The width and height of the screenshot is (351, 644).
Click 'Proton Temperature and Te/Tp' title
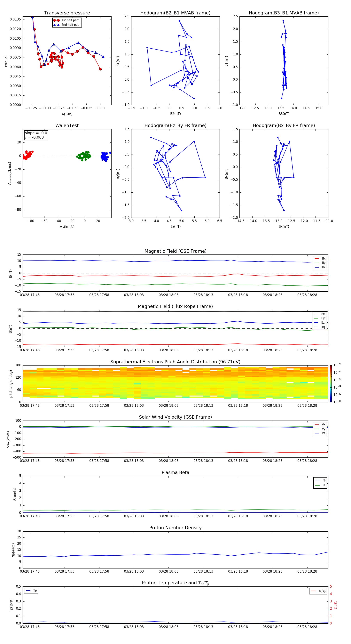[175, 583]
